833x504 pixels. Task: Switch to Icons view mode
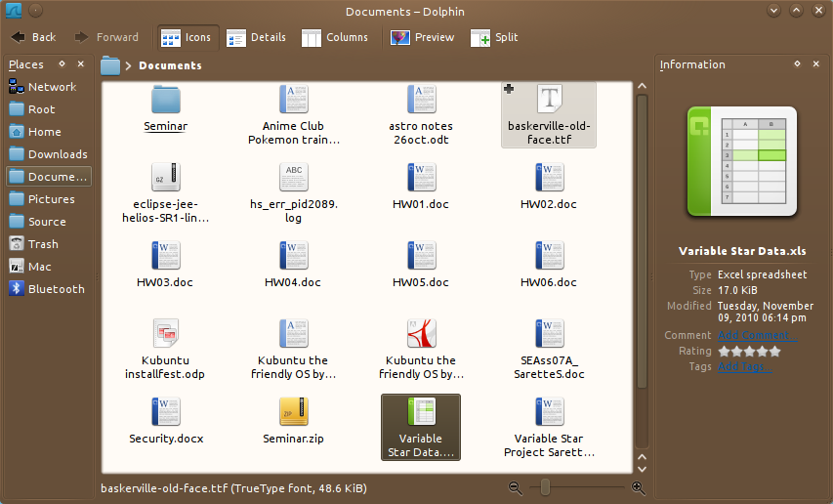click(x=187, y=38)
